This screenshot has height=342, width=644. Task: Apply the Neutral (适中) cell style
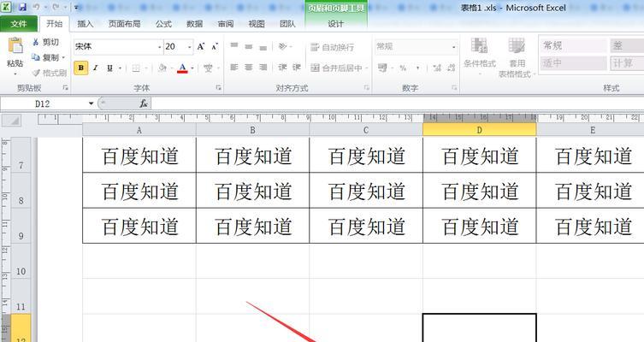[573, 62]
